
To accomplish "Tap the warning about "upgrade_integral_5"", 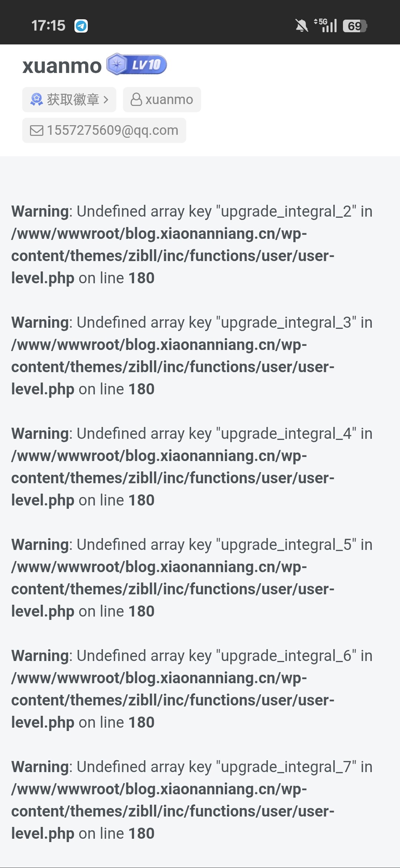I will 191,578.
